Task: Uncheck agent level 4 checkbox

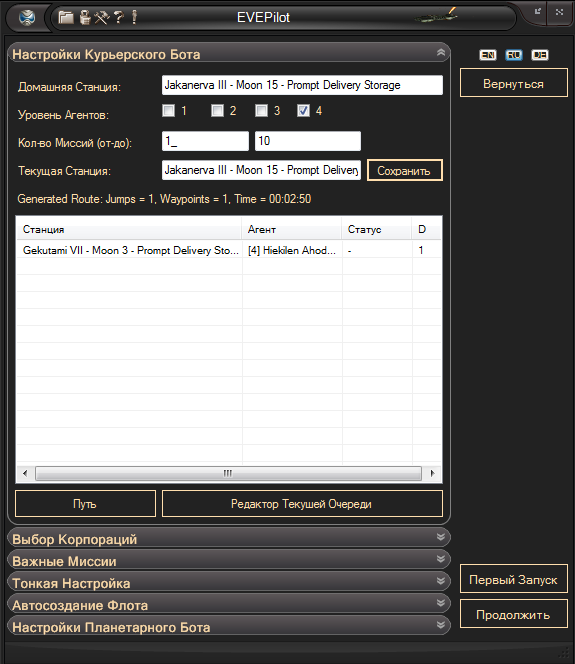Action: pos(304,111)
